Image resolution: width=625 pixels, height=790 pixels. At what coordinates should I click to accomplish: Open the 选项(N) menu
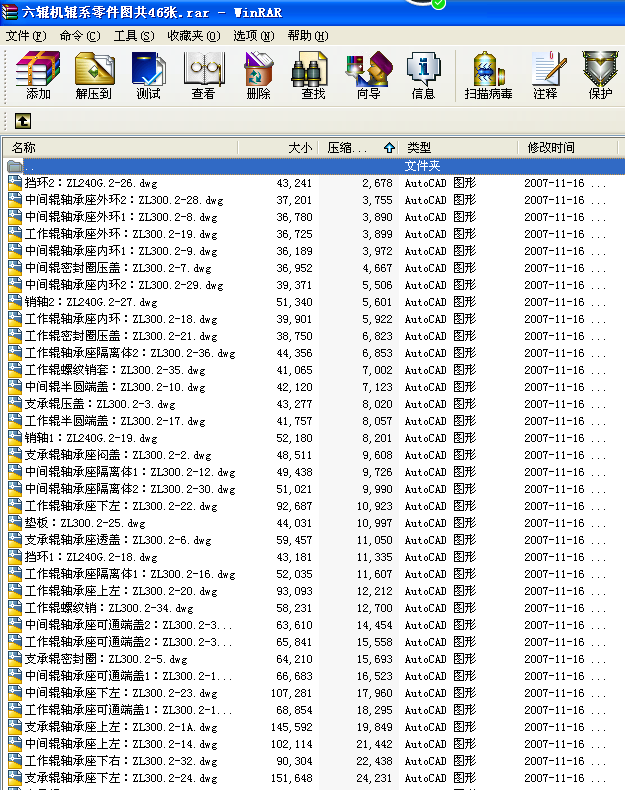coord(253,36)
